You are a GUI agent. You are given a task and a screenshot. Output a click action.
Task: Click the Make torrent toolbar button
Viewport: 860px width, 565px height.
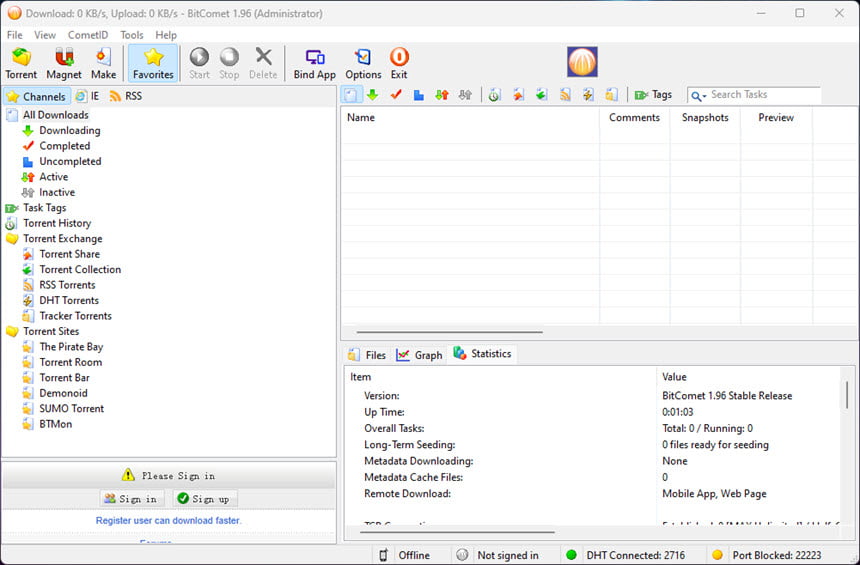coord(103,64)
